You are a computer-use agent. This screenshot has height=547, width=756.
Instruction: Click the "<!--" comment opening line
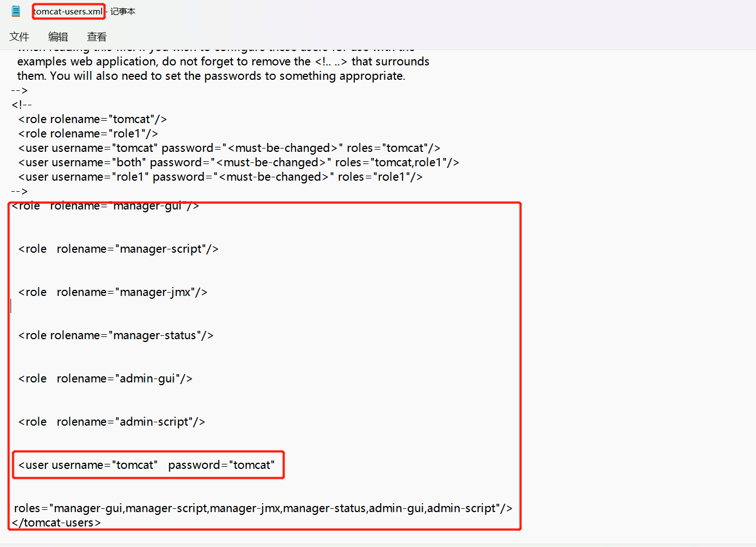(22, 105)
